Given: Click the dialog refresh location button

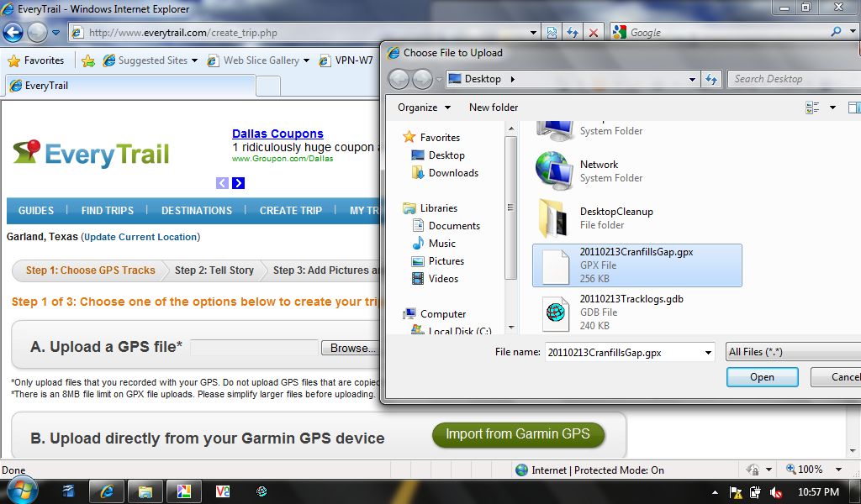Looking at the screenshot, I should [711, 80].
